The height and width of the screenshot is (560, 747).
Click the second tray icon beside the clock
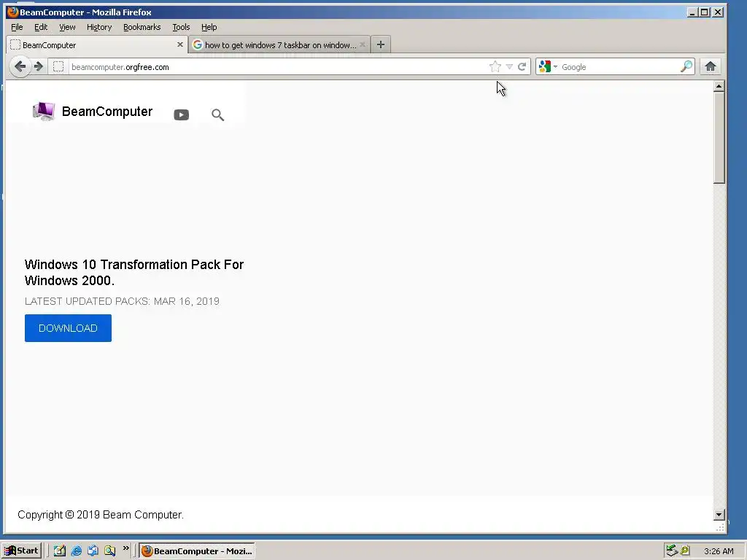point(685,551)
